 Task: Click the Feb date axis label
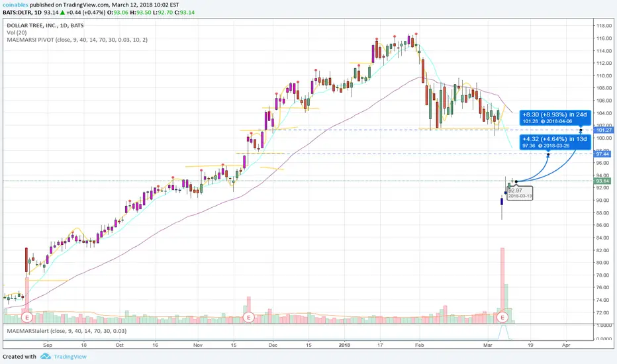pos(420,345)
